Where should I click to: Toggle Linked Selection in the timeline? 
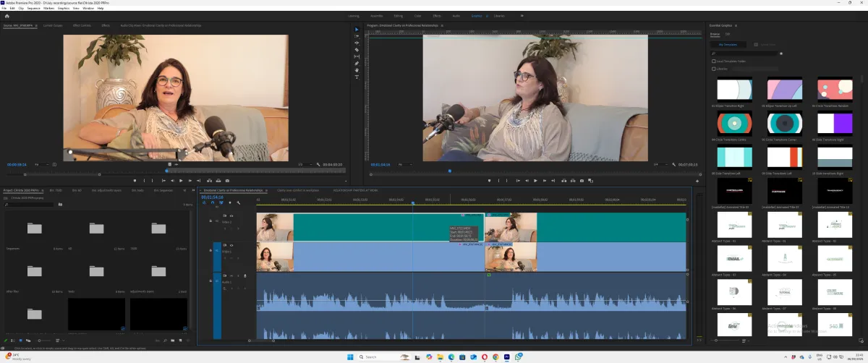(x=221, y=202)
